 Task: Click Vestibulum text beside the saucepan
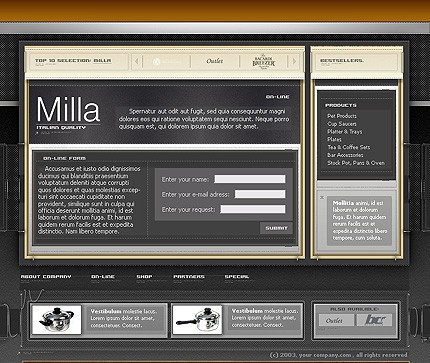[265, 318]
